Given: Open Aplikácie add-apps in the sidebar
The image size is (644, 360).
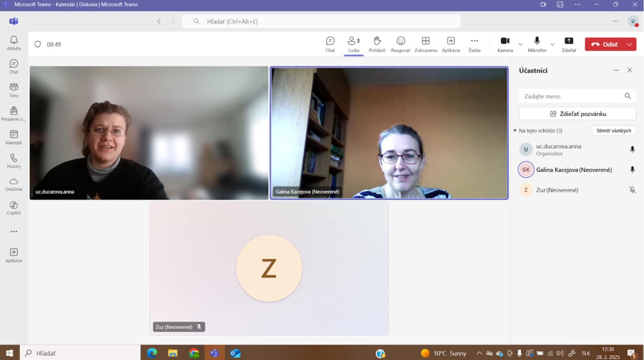Looking at the screenshot, I should tap(13, 255).
